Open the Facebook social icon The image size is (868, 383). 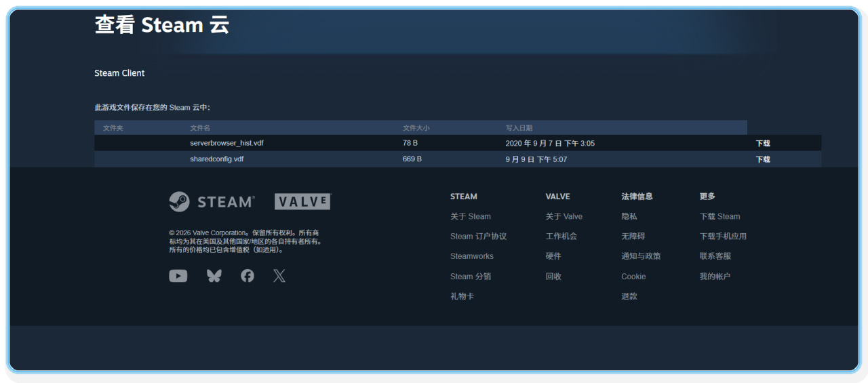(248, 276)
